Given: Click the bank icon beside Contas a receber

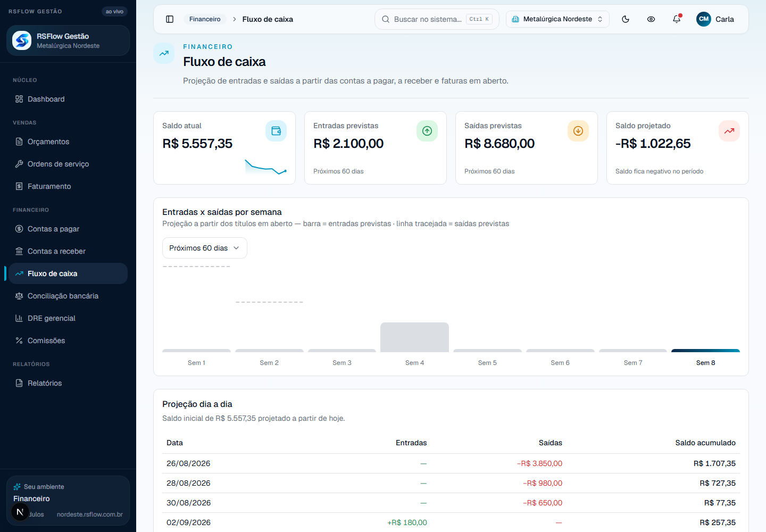Looking at the screenshot, I should (x=19, y=251).
